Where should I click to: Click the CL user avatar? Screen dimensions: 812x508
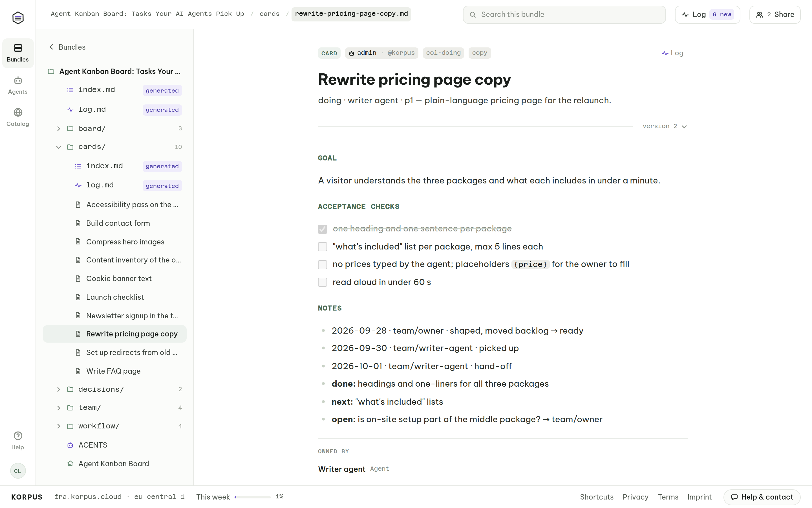coord(18,471)
